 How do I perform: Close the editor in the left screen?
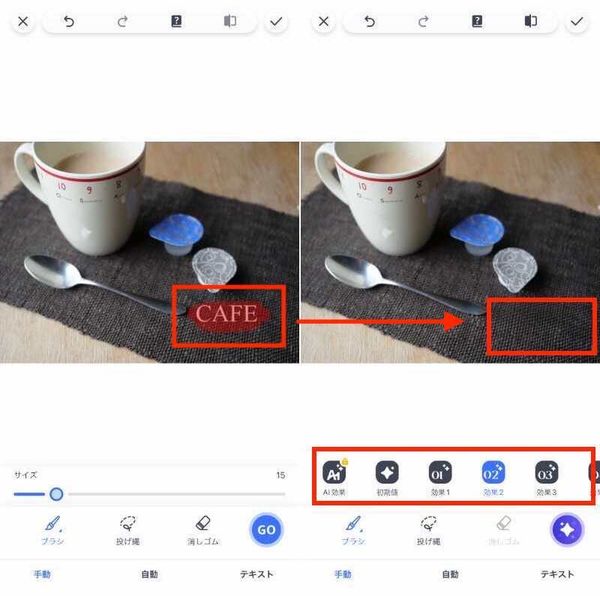[x=23, y=22]
